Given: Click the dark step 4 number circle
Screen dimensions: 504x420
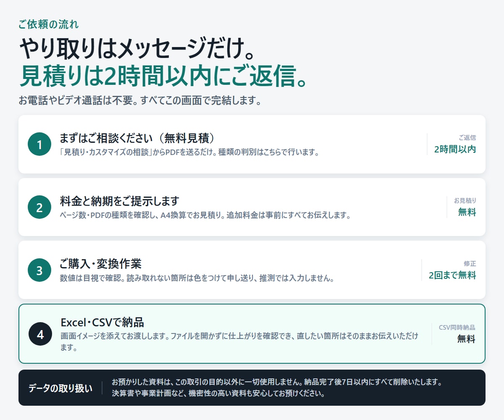Looking at the screenshot, I should 40,334.
